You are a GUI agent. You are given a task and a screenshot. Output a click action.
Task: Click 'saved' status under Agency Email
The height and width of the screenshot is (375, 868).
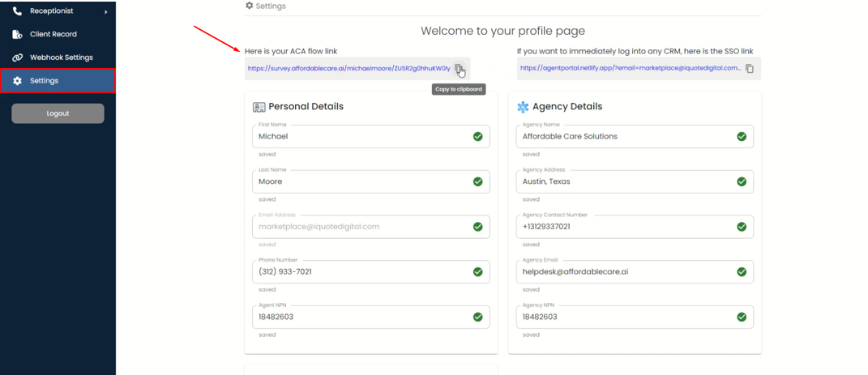tap(531, 290)
